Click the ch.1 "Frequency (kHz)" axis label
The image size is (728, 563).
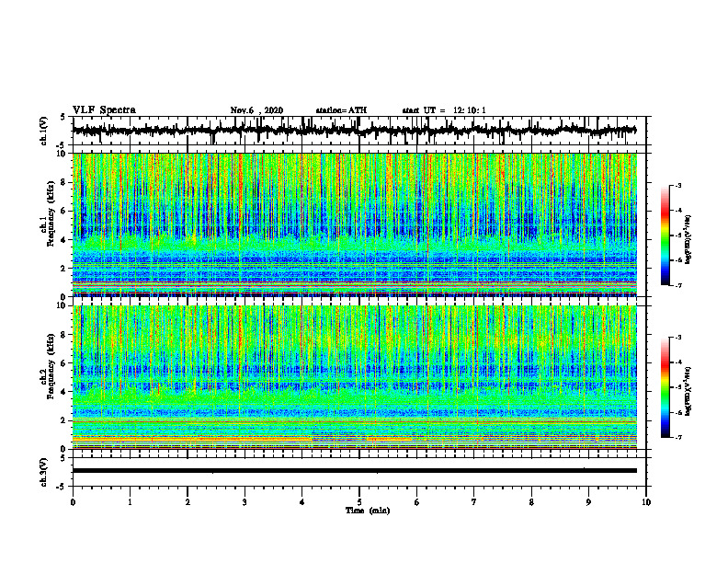51,213
